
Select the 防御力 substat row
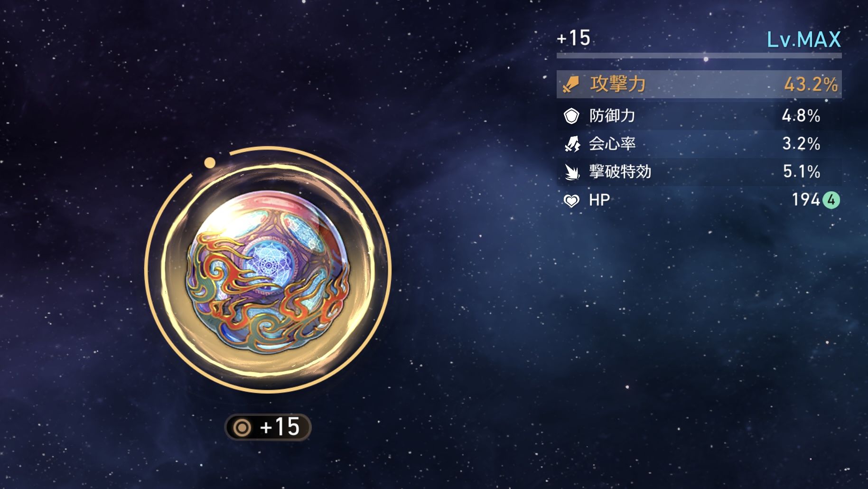click(x=699, y=116)
